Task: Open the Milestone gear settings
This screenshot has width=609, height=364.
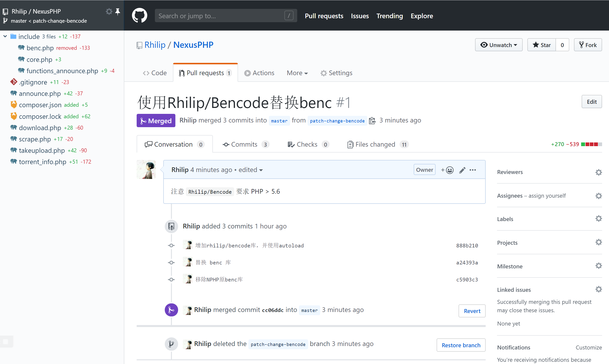Action: tap(599, 266)
